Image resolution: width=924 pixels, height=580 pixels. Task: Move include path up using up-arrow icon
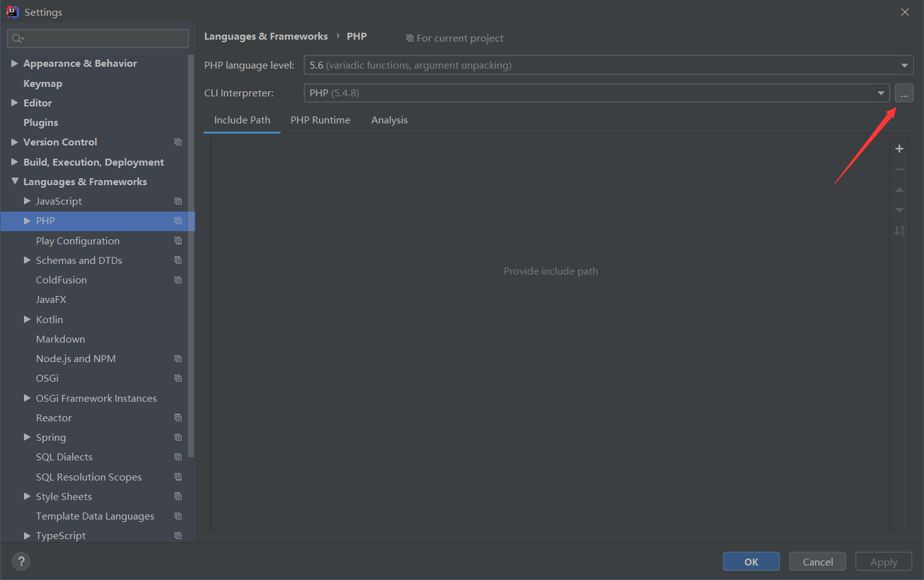(899, 190)
